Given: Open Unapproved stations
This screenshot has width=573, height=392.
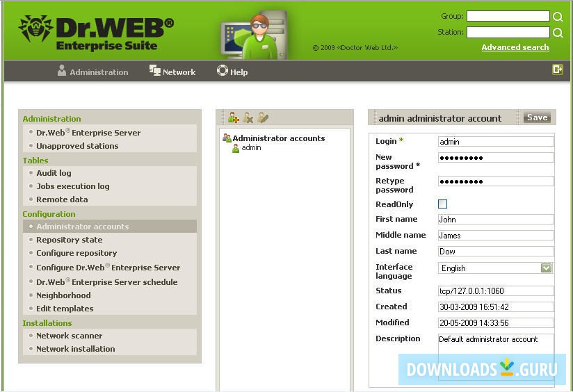Looking at the screenshot, I should [77, 146].
